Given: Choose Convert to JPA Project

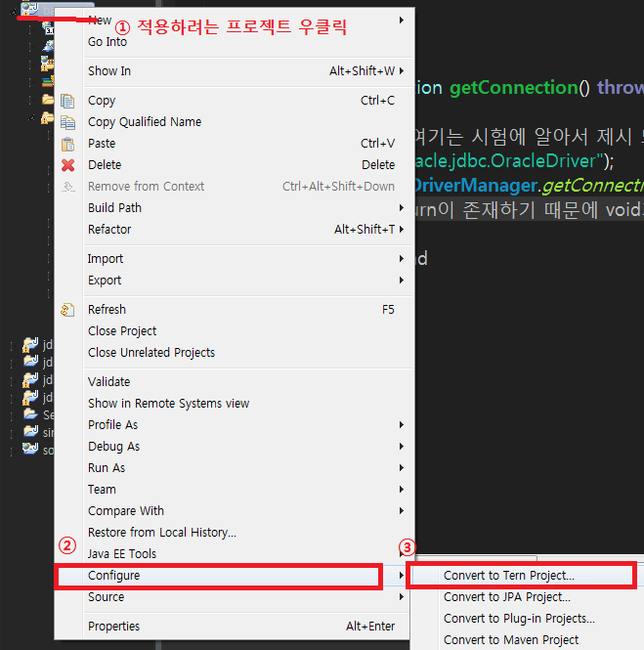Looking at the screenshot, I should point(527,597).
